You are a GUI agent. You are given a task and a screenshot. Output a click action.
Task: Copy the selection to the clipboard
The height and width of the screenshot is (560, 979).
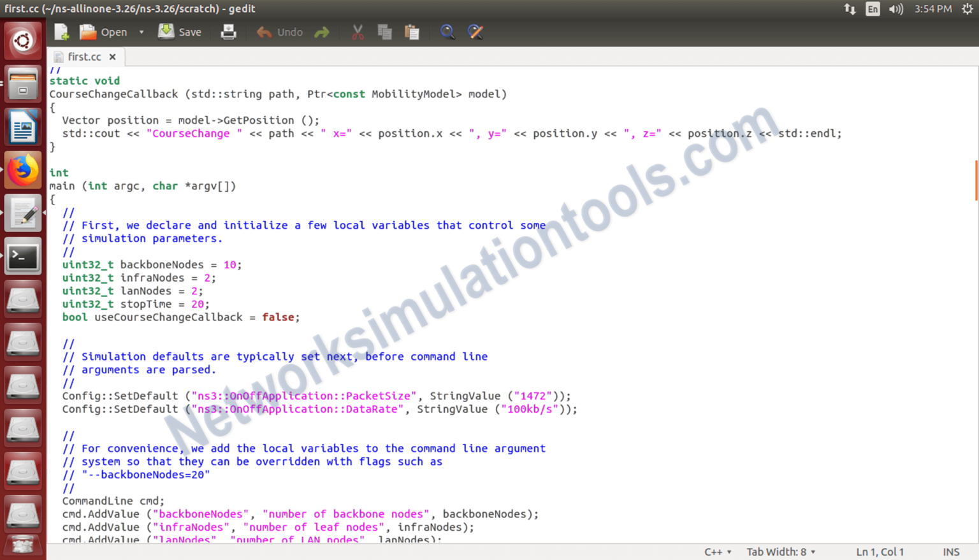pos(384,31)
